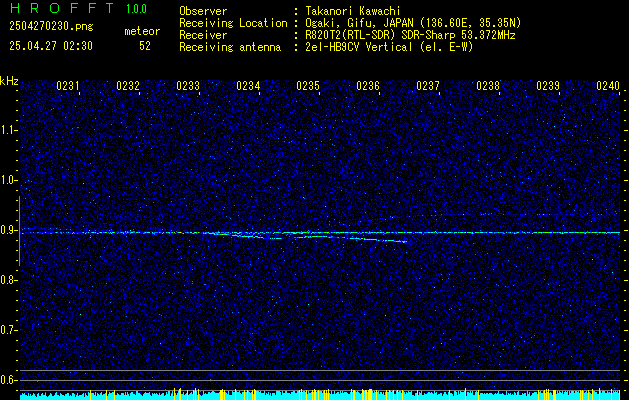The height and width of the screenshot is (400, 629).
Task: Click the 1.0 kHz frequency label
Action: [8, 180]
